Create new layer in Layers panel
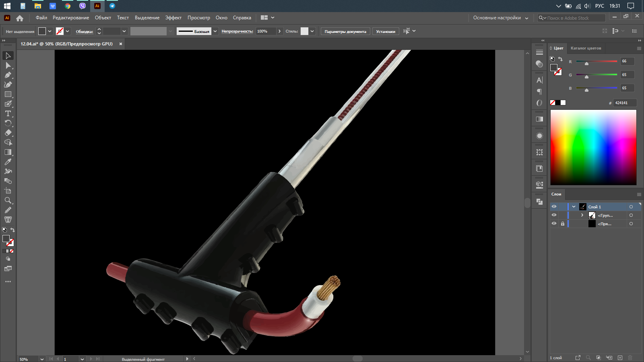644x362 pixels. point(620,358)
